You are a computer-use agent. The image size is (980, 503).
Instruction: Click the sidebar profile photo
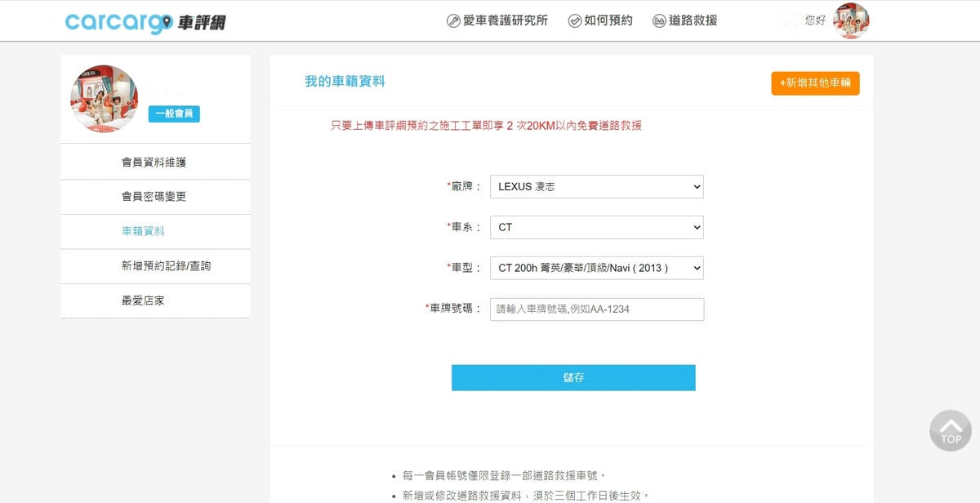[104, 99]
